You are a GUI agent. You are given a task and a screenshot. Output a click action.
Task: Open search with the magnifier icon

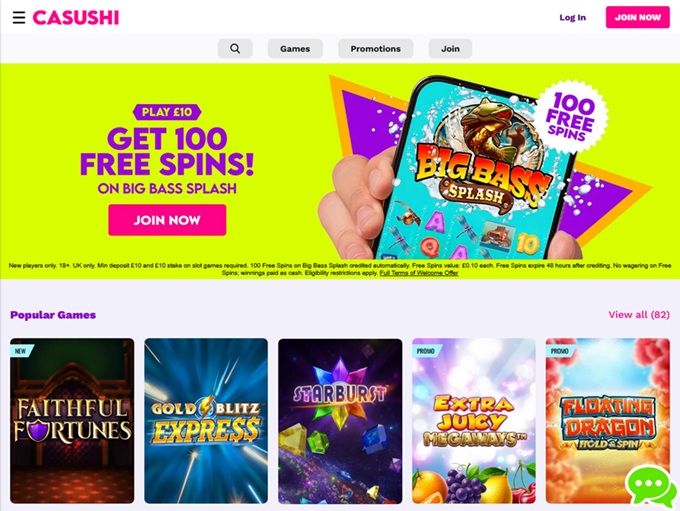(235, 49)
